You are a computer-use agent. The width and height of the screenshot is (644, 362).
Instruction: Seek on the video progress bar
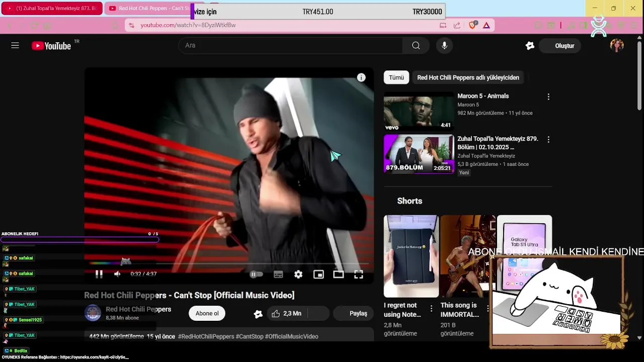[229, 263]
